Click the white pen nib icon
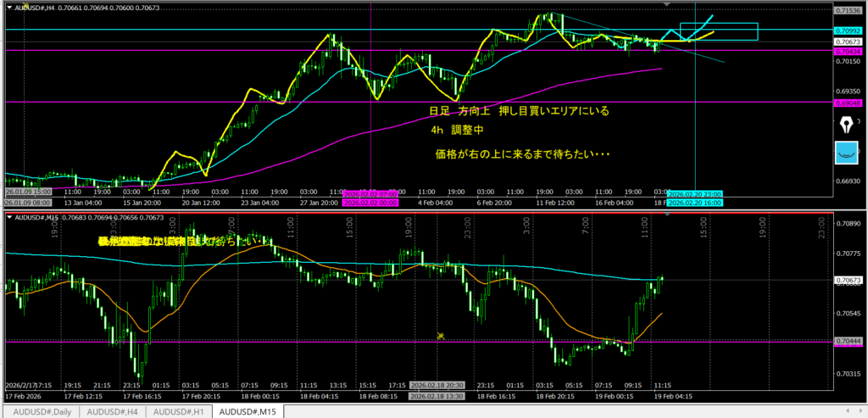 pos(845,125)
